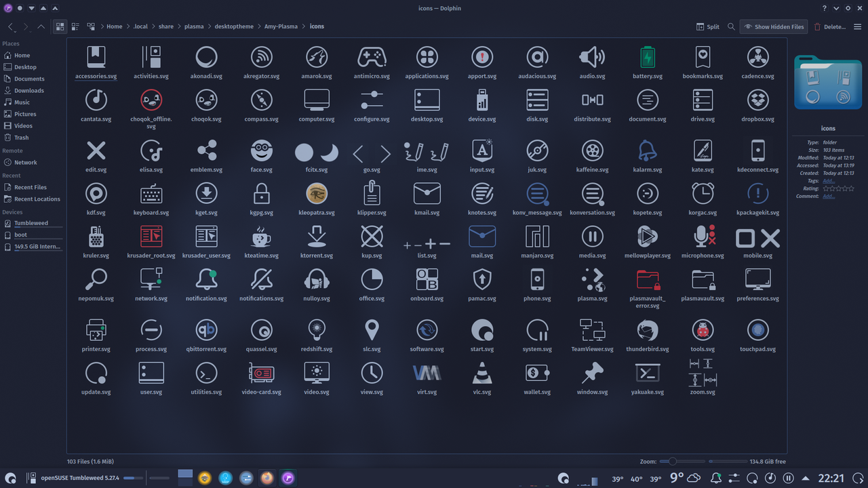Open notifications bell in system tray
868x488 pixels.
(716, 478)
